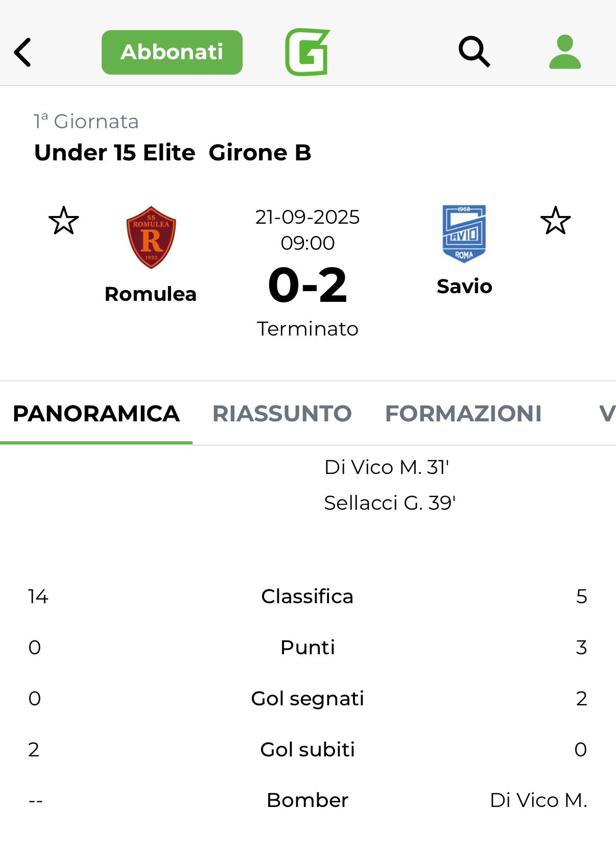Tap the green G logo

click(x=307, y=52)
